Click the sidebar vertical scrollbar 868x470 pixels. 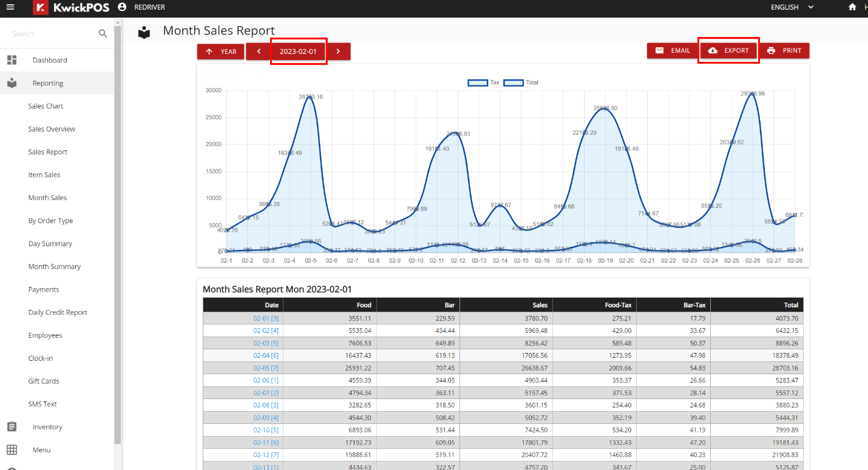118,243
